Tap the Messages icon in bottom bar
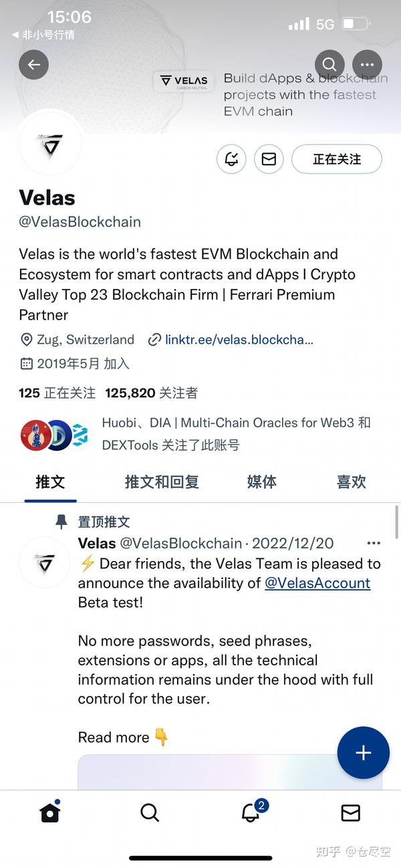 [350, 813]
